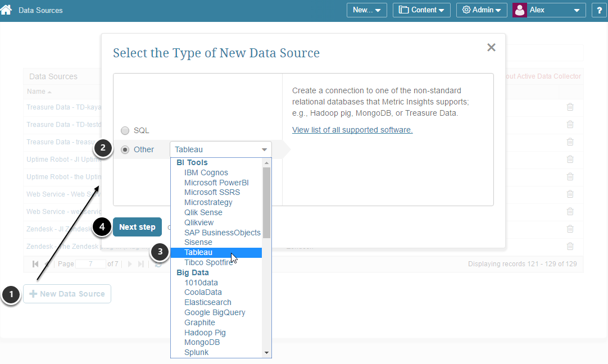Open the New... dropdown menu
Image resolution: width=608 pixels, height=364 pixels.
pos(366,10)
